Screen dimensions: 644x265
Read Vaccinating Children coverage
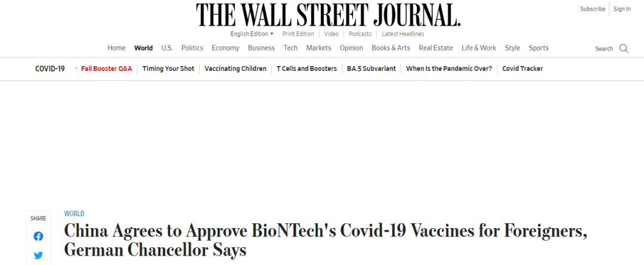click(235, 68)
